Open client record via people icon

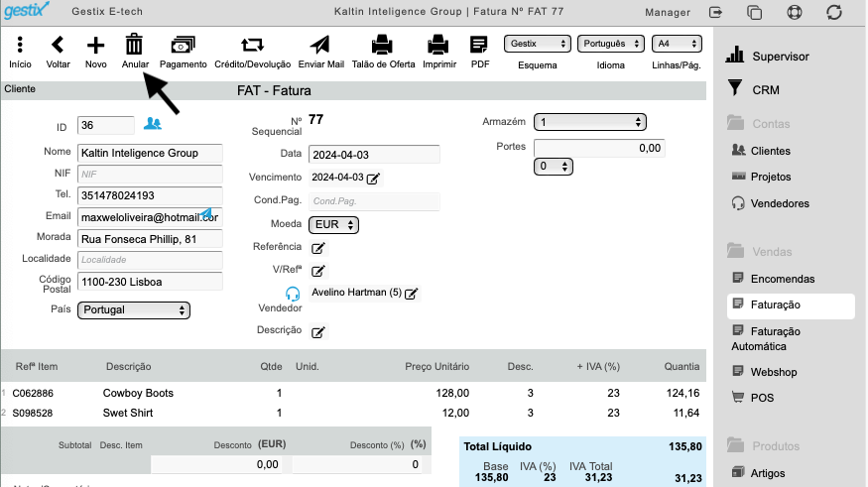[x=152, y=124]
